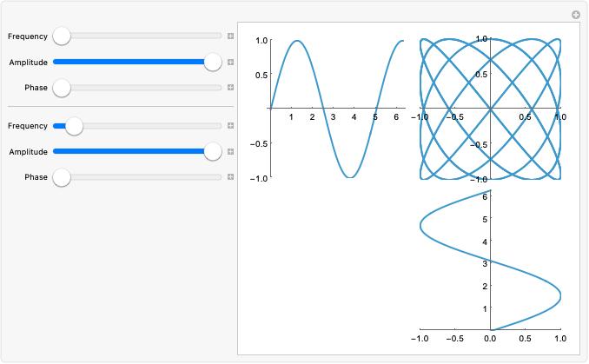Viewport: 589px width, 364px height.
Task: Click the second Phase slider thumb
Action: pyautogui.click(x=62, y=177)
